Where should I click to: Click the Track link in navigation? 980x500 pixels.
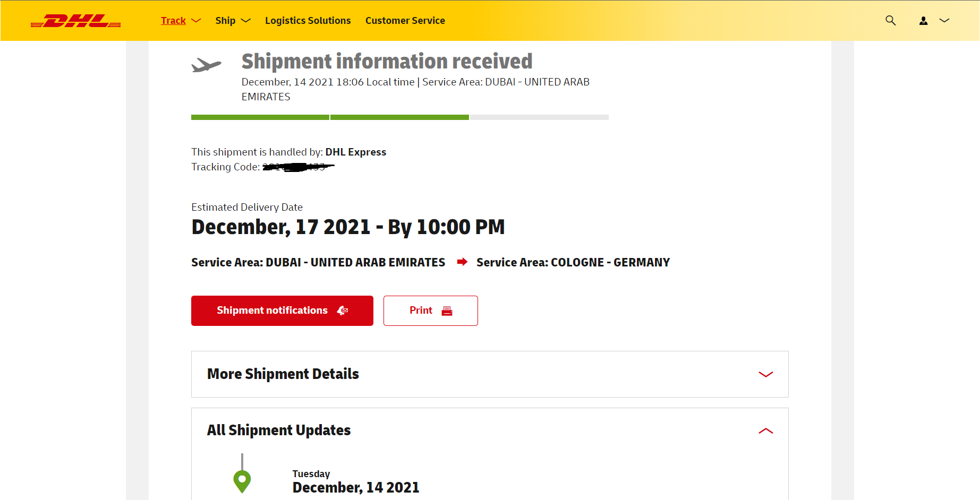pos(173,21)
